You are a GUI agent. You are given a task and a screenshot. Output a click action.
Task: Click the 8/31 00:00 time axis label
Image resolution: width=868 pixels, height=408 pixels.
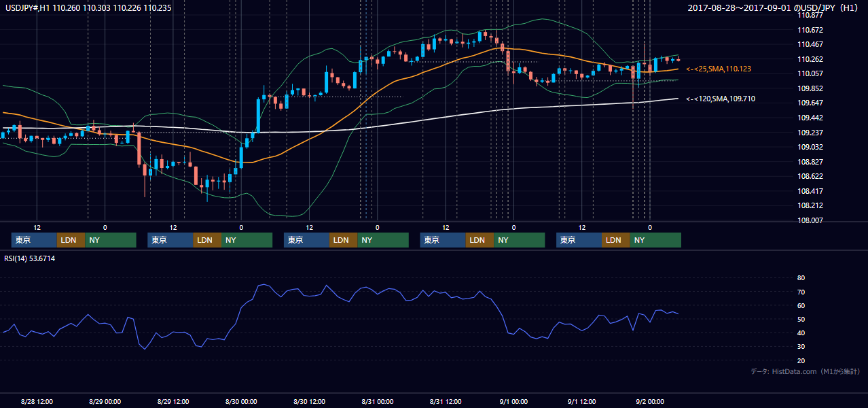(377, 401)
